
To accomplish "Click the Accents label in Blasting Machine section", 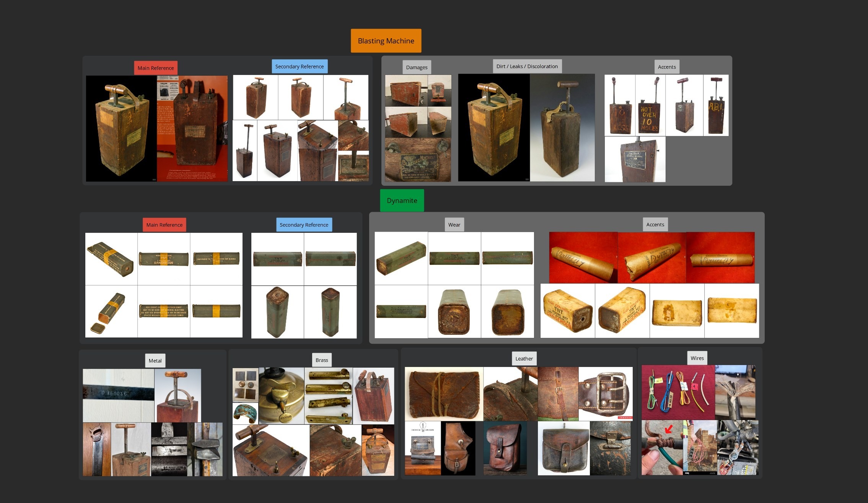I will pyautogui.click(x=667, y=67).
